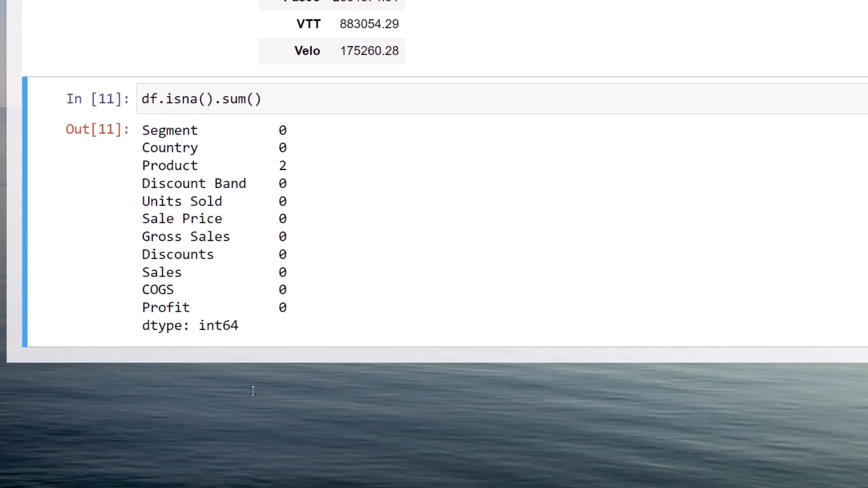Select the In [11] cell prompt
Screen dimensions: 868x488
pyautogui.click(x=97, y=99)
